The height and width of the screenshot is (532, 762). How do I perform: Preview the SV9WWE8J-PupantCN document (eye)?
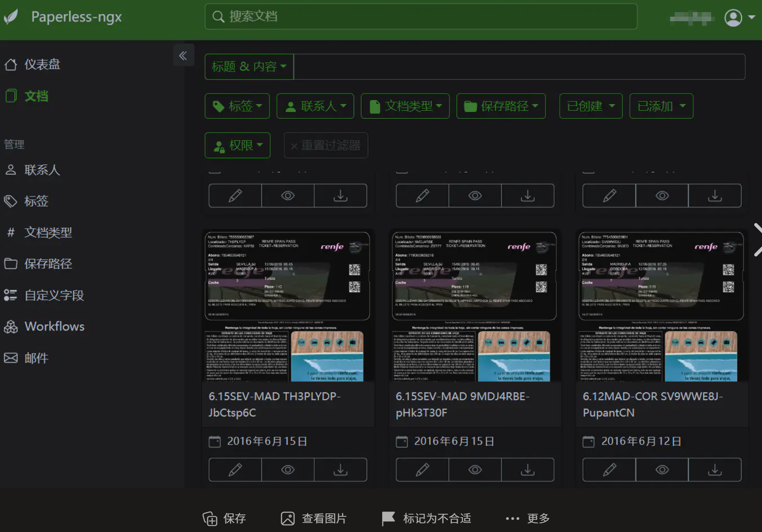pos(662,470)
